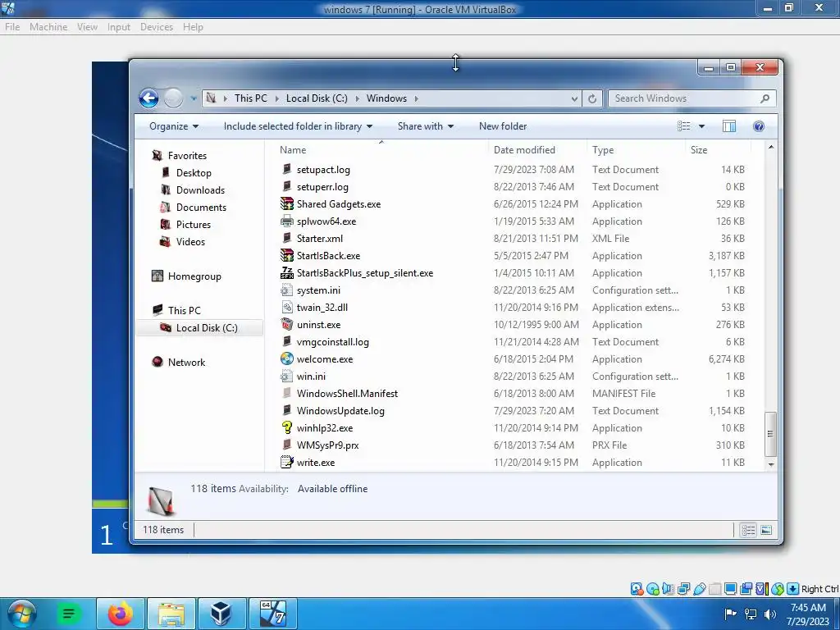Click This PC in the address breadcrumb
This screenshot has width=840, height=630.
point(251,98)
